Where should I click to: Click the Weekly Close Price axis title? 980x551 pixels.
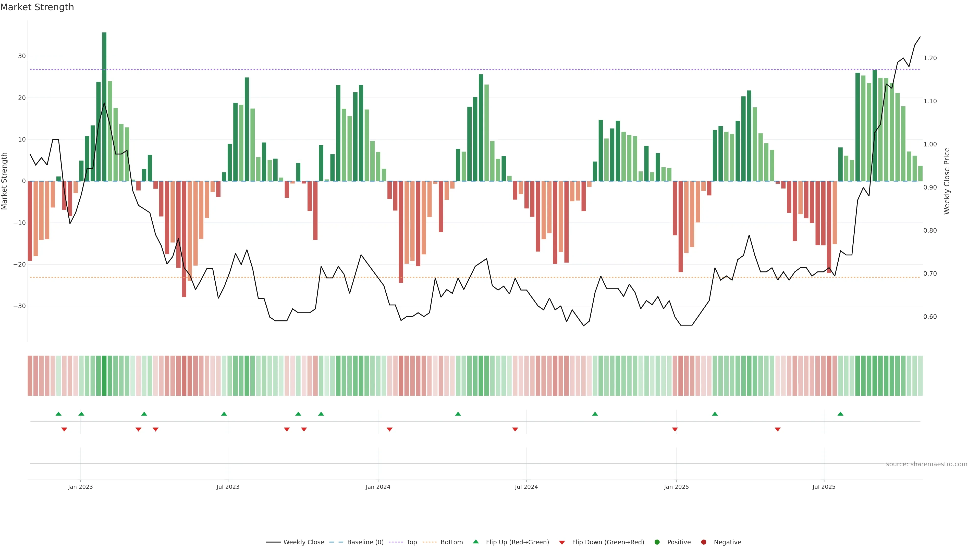[947, 181]
